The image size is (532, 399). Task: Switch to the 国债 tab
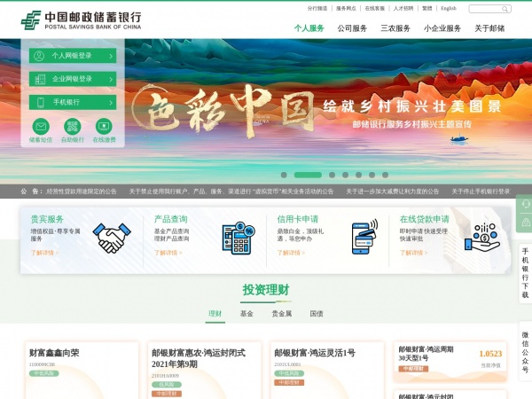317,314
